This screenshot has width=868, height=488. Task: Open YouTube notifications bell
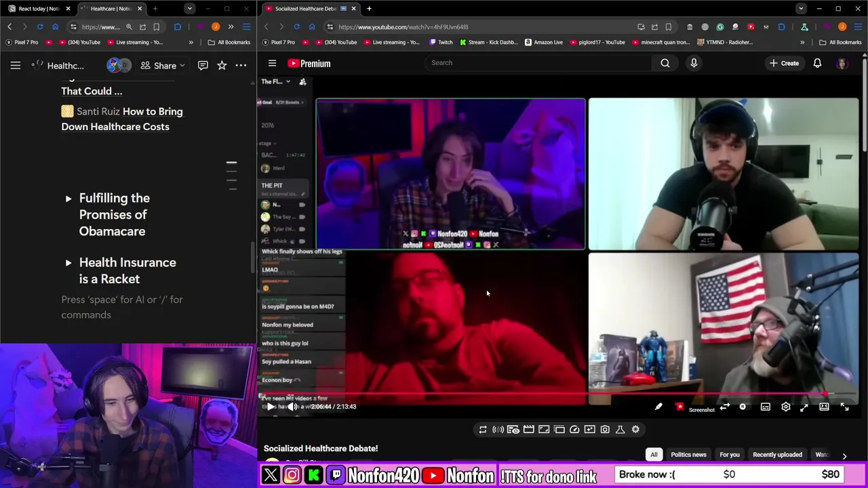click(x=817, y=63)
